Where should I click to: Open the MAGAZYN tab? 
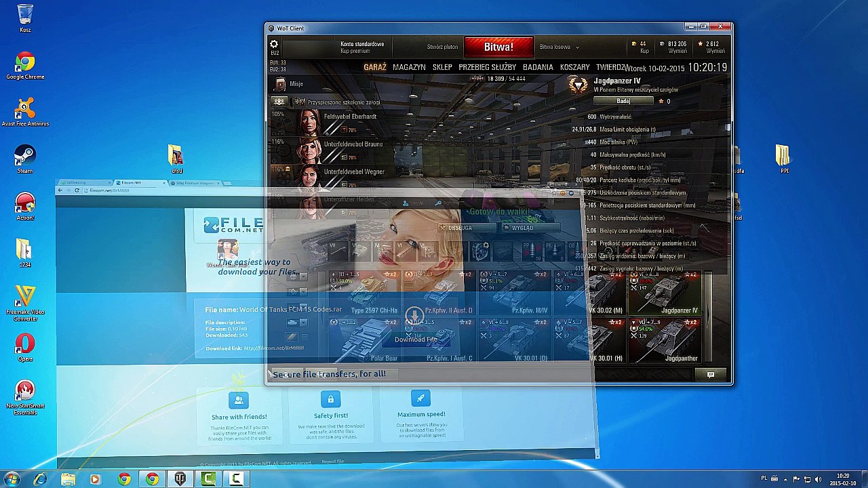point(409,68)
